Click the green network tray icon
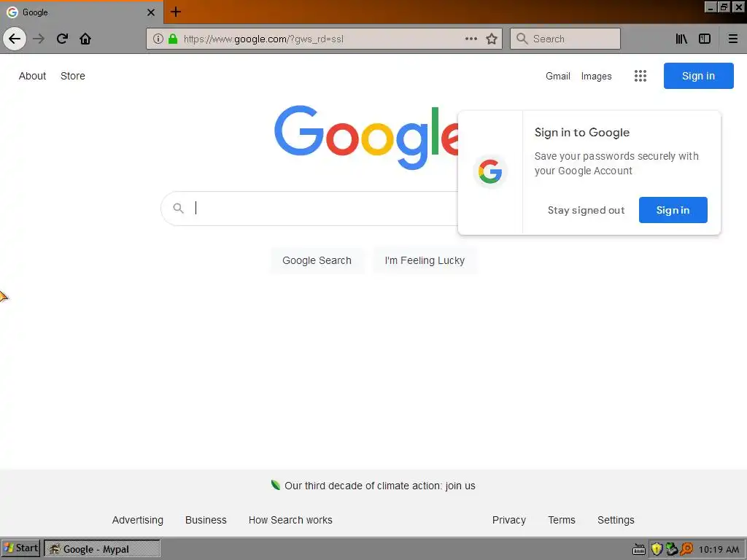Screen dimensions: 747x560 pyautogui.click(x=672, y=549)
